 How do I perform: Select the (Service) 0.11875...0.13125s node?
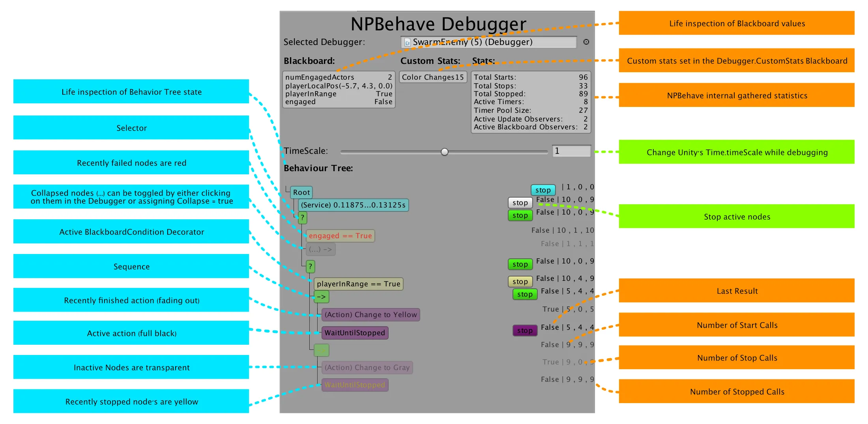[x=354, y=205]
